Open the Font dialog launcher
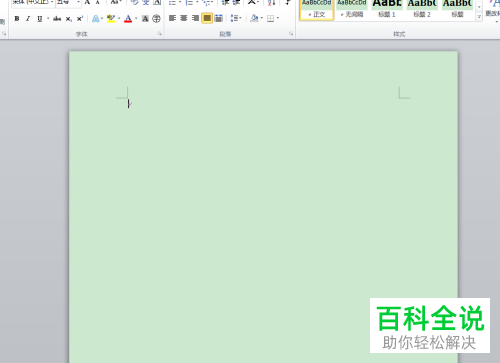The width and height of the screenshot is (500, 363). click(160, 34)
